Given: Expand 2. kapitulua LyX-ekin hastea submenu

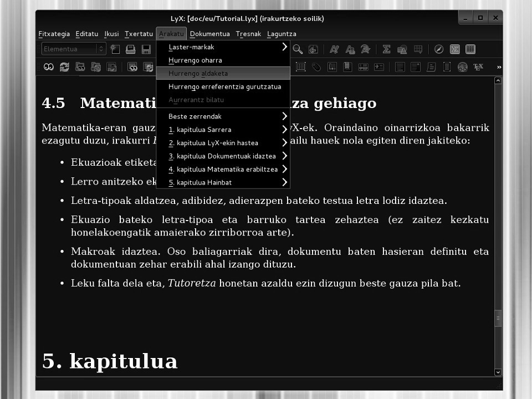Looking at the screenshot, I should pos(223,143).
